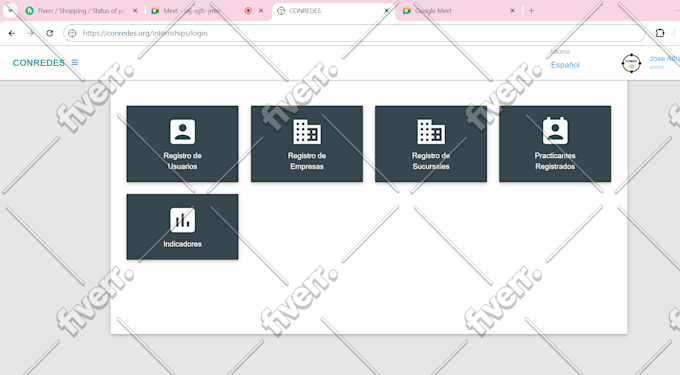Click the user person icon in Registro de Usuarios
This screenshot has height=375, width=680.
tap(182, 131)
